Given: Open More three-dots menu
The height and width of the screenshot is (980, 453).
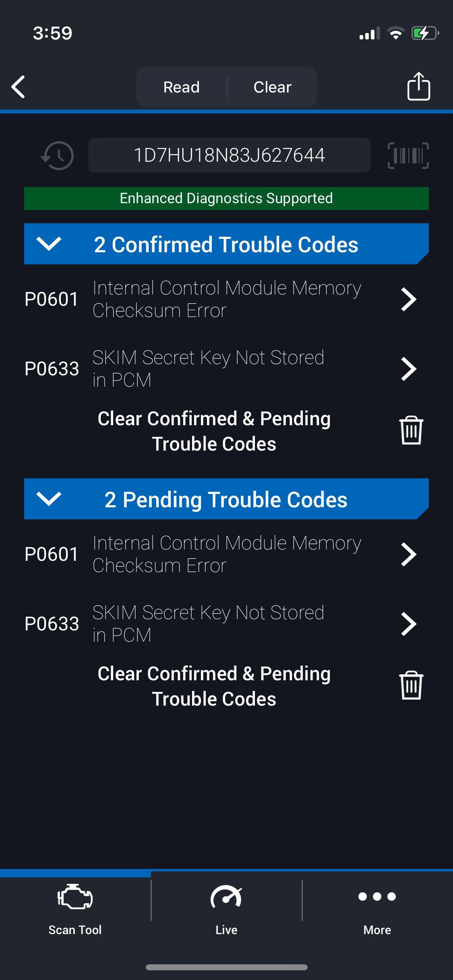Looking at the screenshot, I should (x=377, y=896).
